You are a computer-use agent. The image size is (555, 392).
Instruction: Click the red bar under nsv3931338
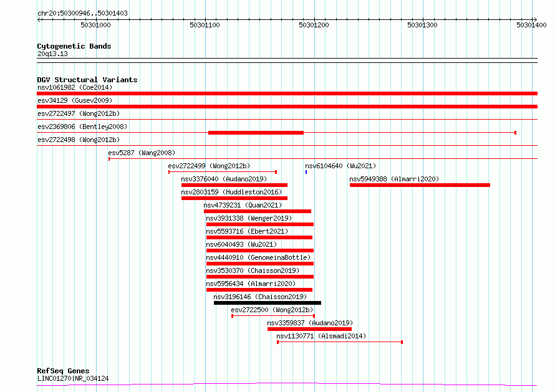[260, 224]
